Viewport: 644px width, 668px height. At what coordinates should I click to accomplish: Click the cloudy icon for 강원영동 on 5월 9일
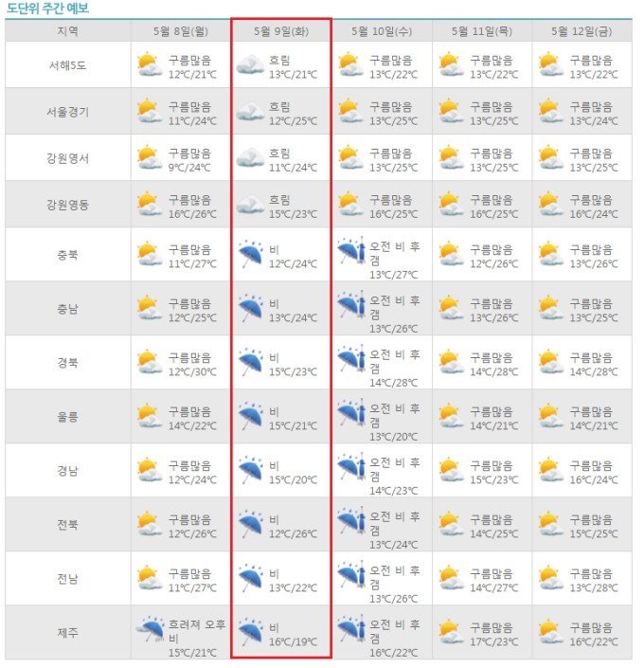click(250, 204)
